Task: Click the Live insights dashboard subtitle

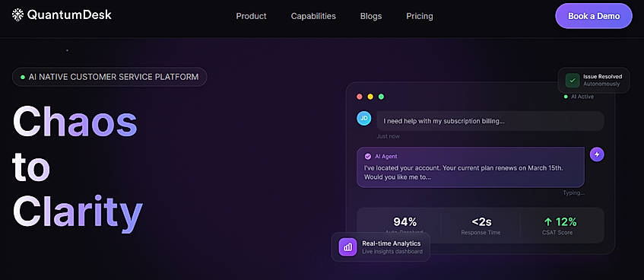Action: (x=392, y=251)
